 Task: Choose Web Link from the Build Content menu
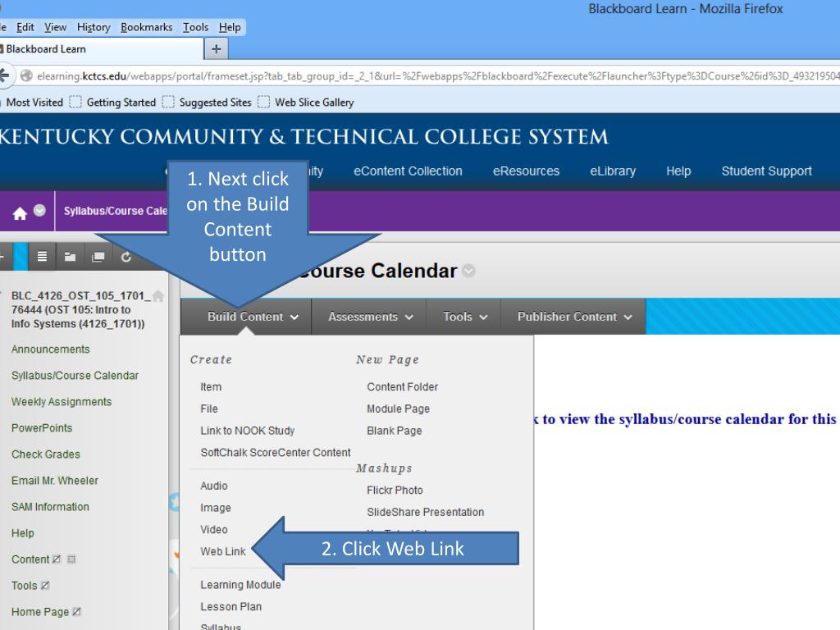tap(223, 552)
